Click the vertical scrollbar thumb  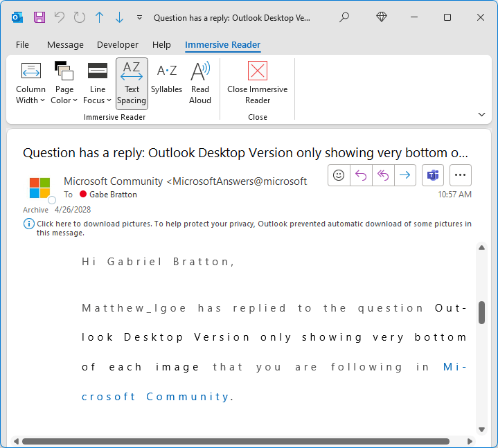(x=481, y=312)
